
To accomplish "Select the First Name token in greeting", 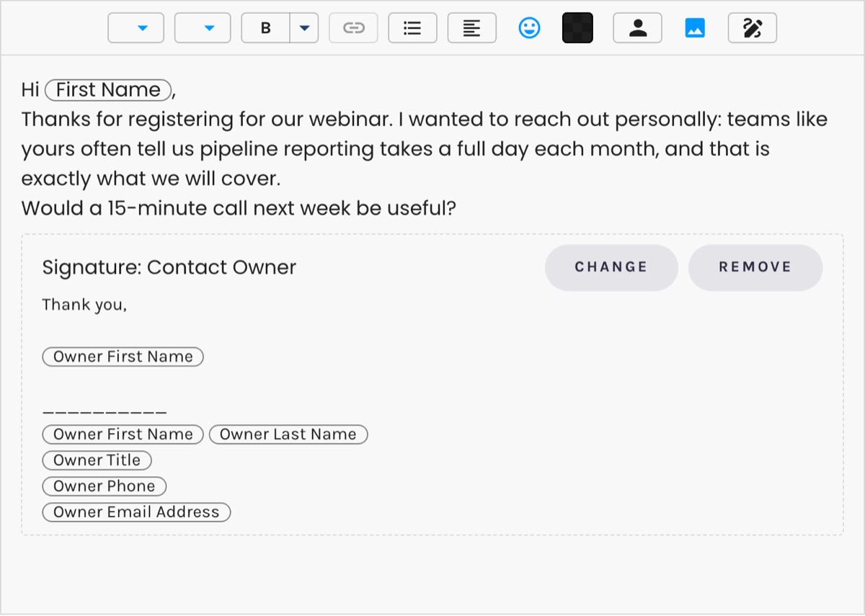I will (x=108, y=90).
